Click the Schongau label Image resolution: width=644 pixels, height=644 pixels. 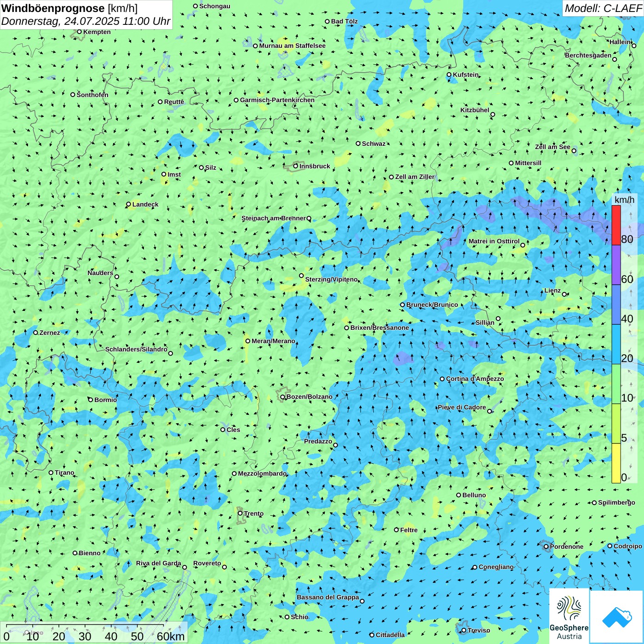point(215,6)
